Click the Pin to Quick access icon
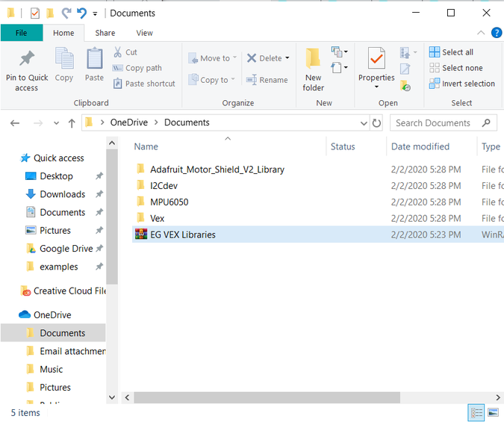 [x=27, y=58]
